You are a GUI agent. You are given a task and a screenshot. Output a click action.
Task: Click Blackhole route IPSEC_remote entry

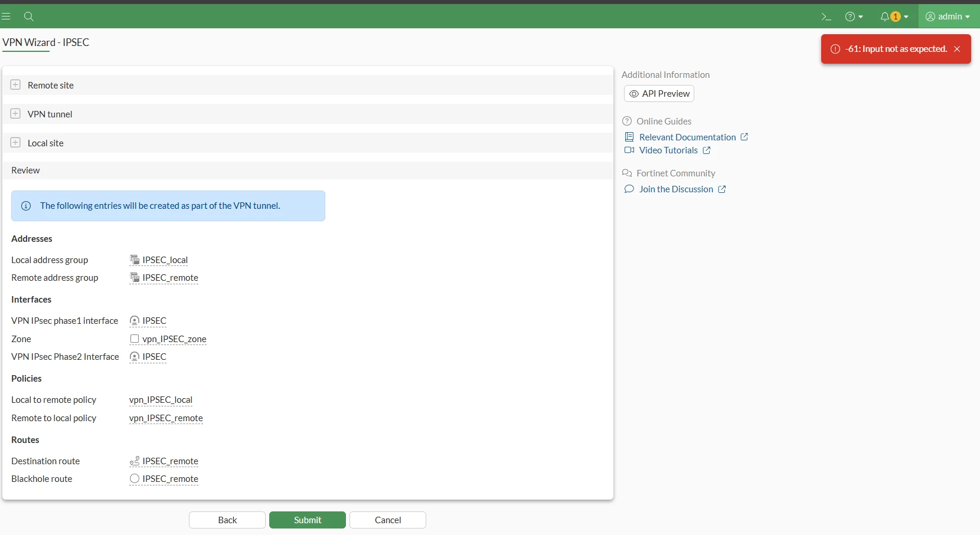click(x=170, y=479)
